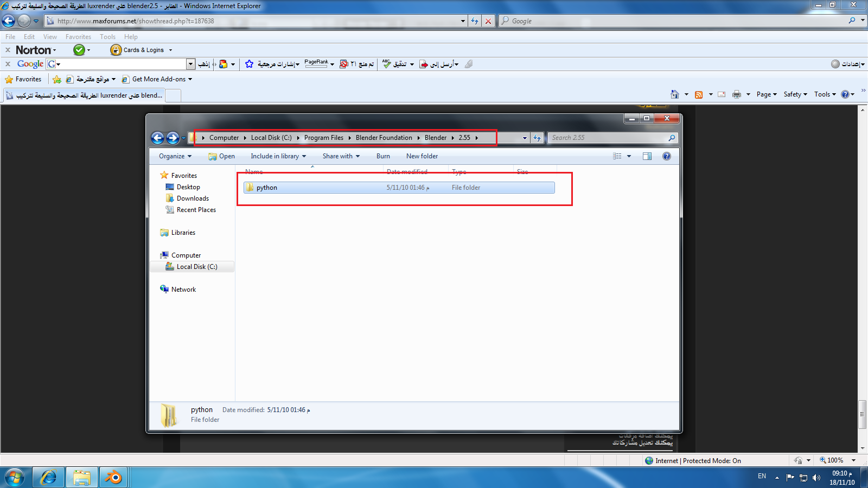868x488 pixels.
Task: Click the Print icon in command bar
Action: pos(736,94)
